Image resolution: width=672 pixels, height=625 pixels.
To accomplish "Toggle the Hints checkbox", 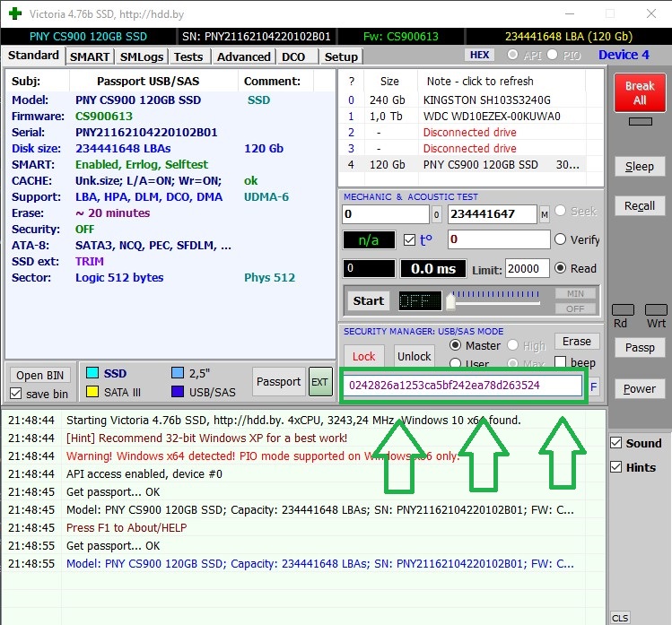I will 615,466.
